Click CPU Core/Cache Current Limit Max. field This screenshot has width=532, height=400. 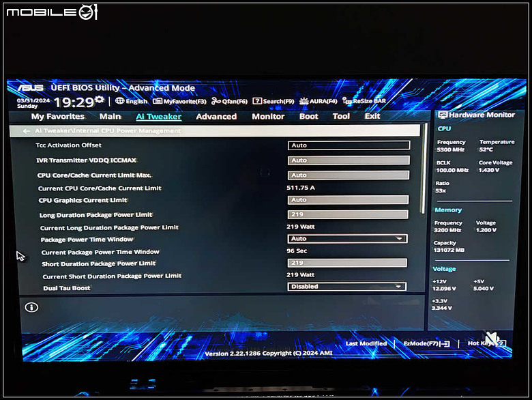pos(349,175)
